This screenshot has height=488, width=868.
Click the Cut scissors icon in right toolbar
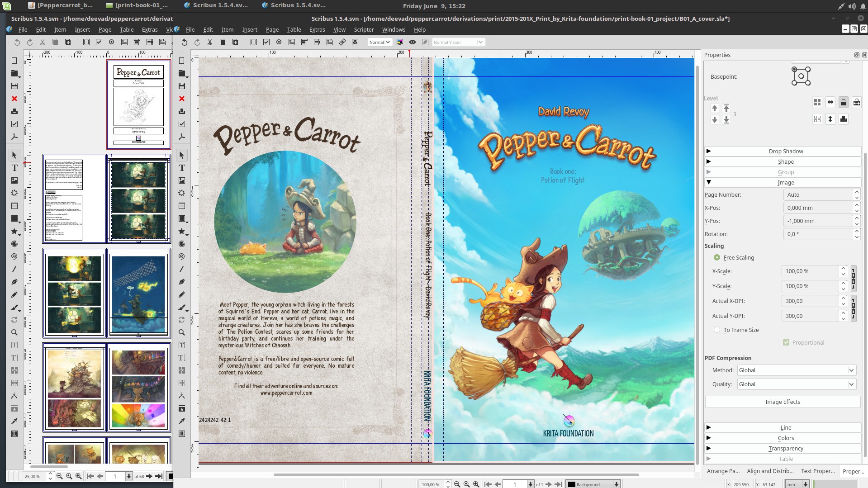[x=210, y=42]
